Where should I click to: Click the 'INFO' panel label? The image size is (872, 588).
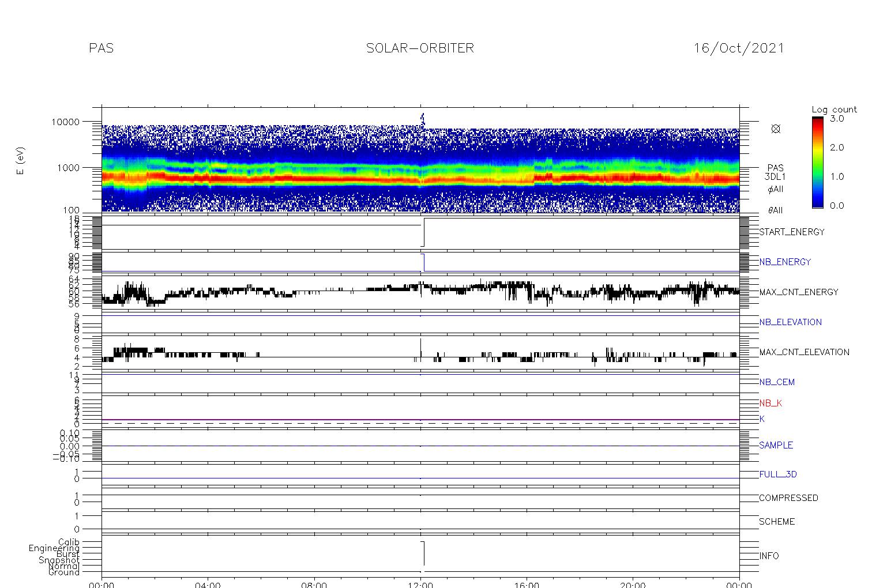click(x=769, y=556)
